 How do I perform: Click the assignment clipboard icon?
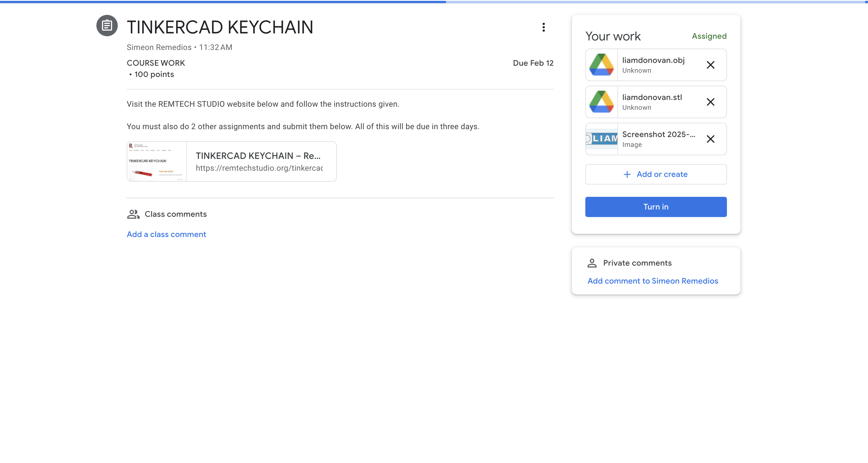tap(107, 26)
